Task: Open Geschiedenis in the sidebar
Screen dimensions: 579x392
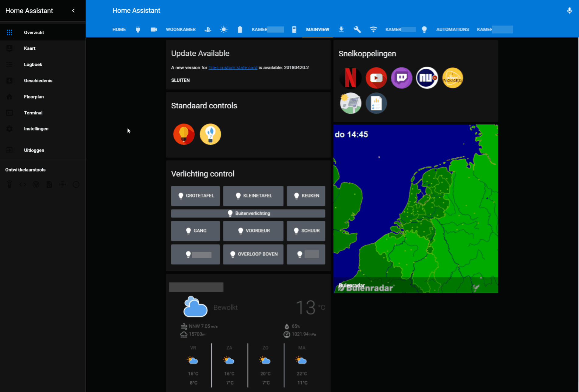Action: (x=43, y=81)
